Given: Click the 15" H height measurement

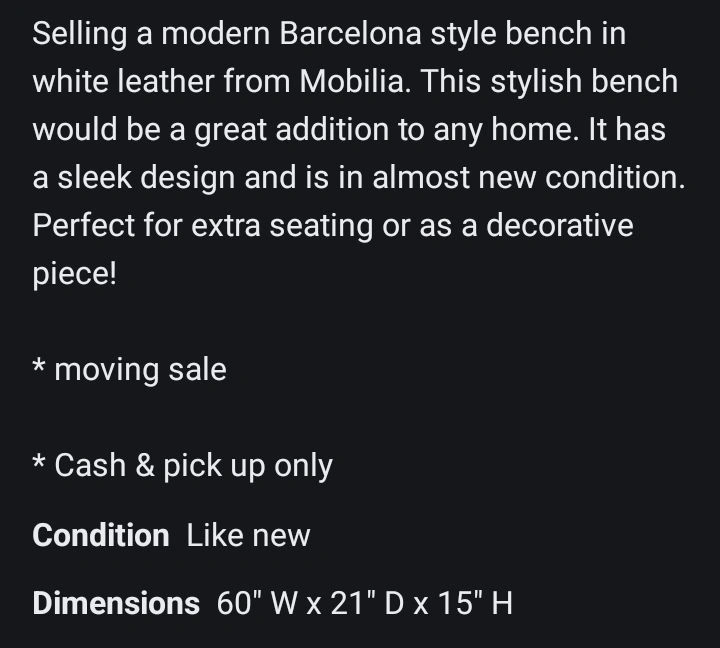Looking at the screenshot, I should (x=475, y=603).
